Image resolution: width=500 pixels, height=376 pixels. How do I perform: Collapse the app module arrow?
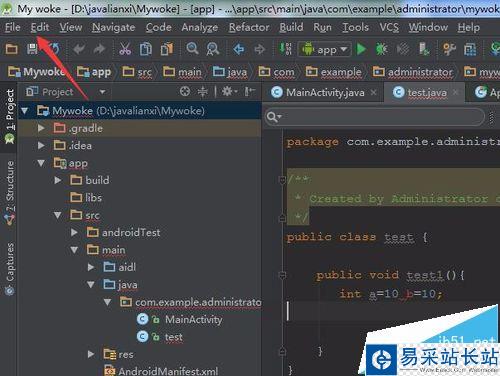pos(41,163)
